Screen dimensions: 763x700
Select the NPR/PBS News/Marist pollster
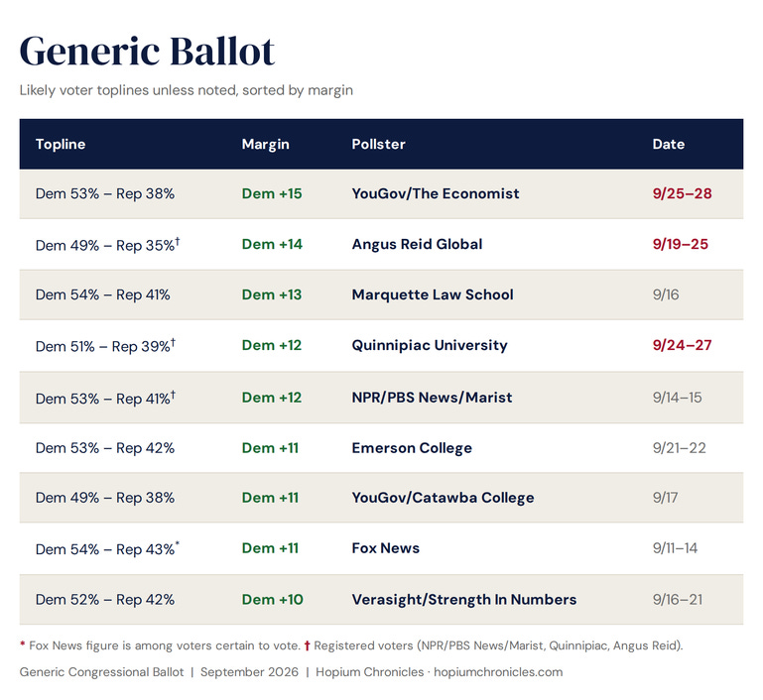(432, 398)
